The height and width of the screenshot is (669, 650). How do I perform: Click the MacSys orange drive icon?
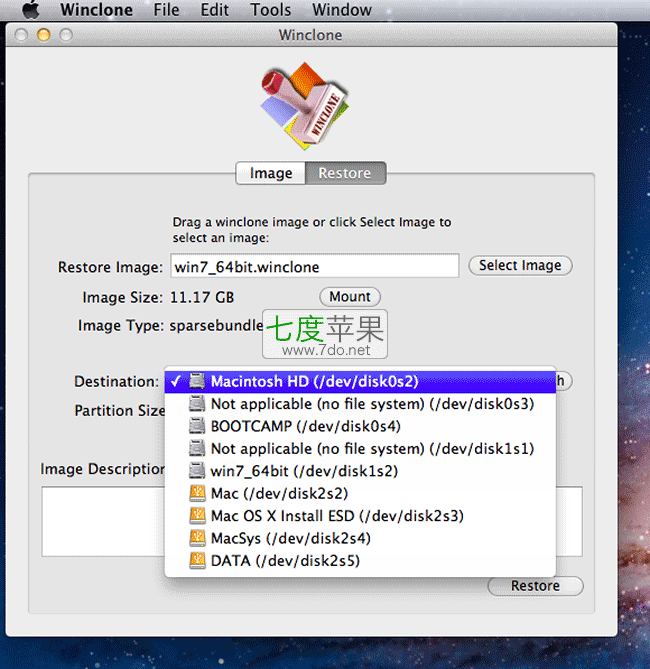click(197, 538)
